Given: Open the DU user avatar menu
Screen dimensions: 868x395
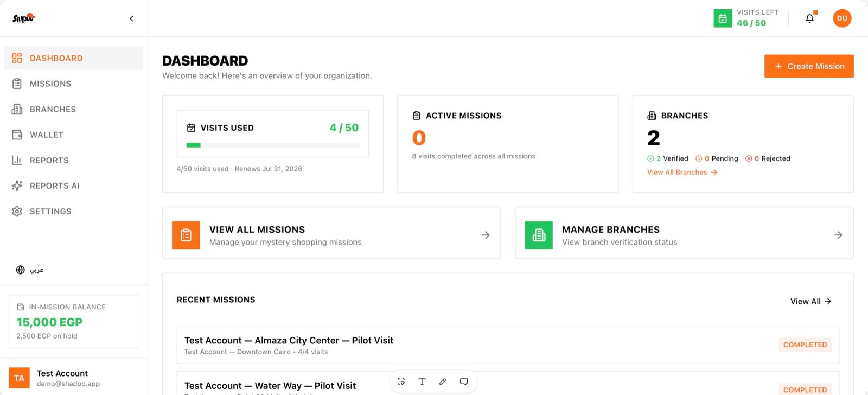Looking at the screenshot, I should [842, 18].
